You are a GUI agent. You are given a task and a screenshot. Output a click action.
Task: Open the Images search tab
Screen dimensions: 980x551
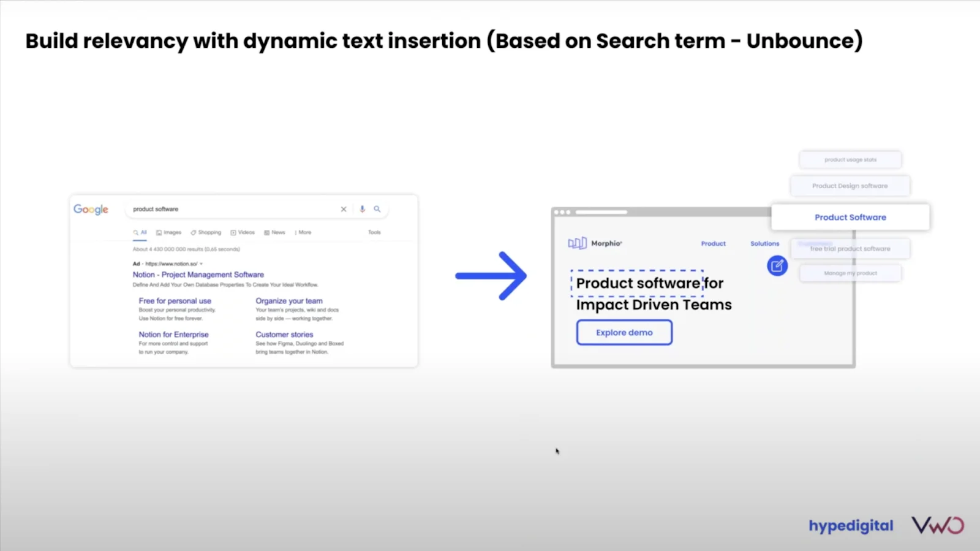click(x=168, y=232)
